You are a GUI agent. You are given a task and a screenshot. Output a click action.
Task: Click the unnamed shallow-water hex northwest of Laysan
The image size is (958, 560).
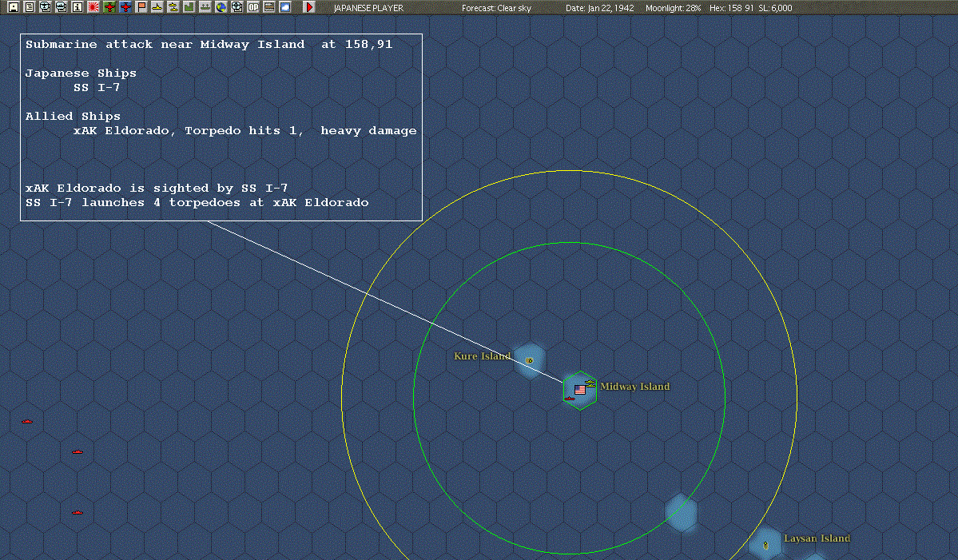tap(681, 513)
